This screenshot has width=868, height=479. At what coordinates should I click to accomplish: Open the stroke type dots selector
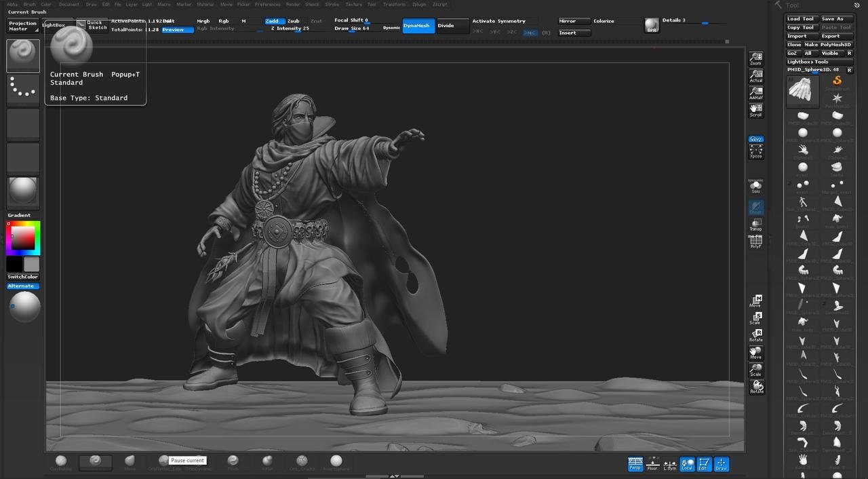pos(23,90)
